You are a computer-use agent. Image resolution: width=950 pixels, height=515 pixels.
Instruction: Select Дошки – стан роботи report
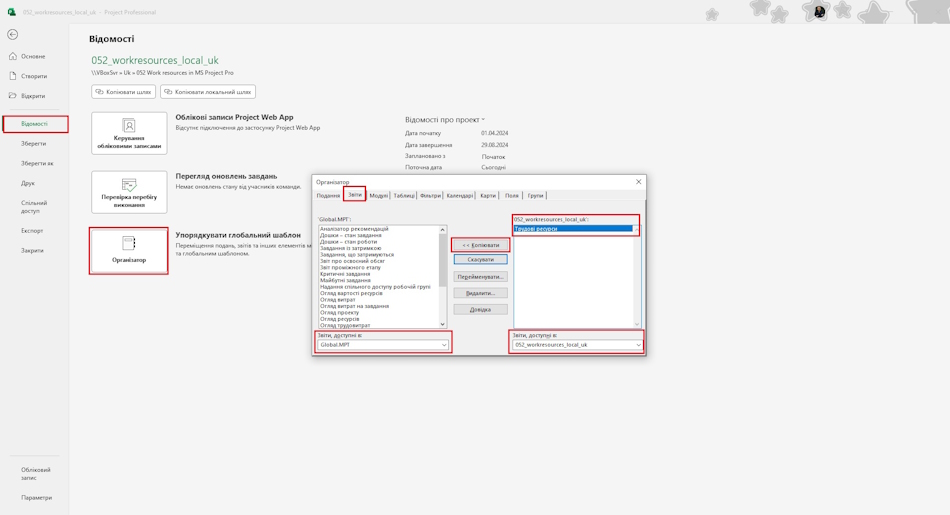[348, 242]
